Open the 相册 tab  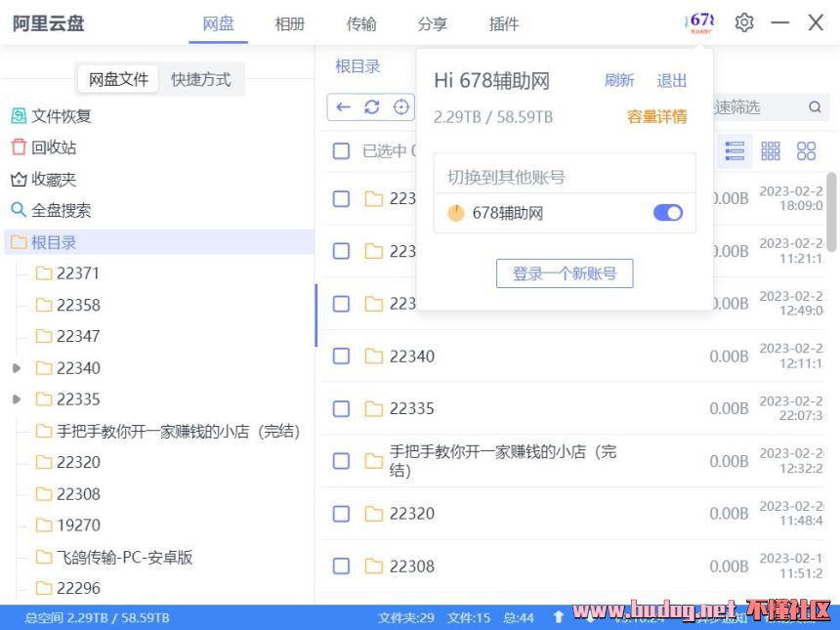coord(290,24)
